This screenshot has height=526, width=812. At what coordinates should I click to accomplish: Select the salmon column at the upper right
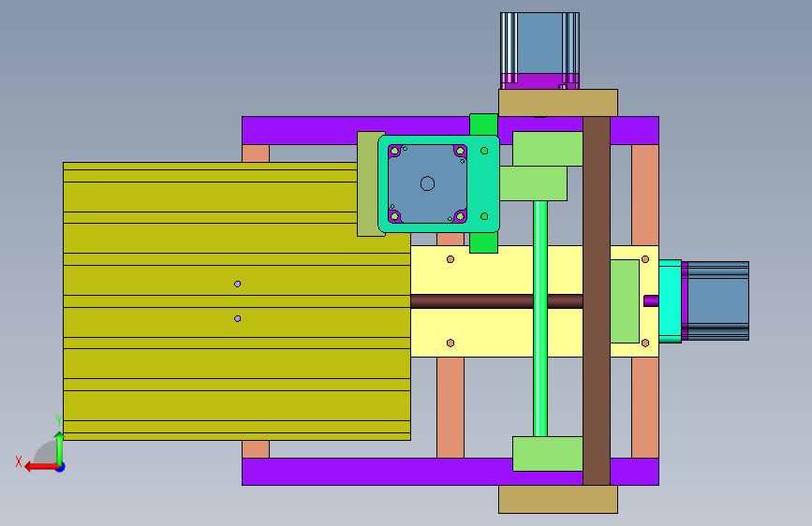click(x=645, y=196)
